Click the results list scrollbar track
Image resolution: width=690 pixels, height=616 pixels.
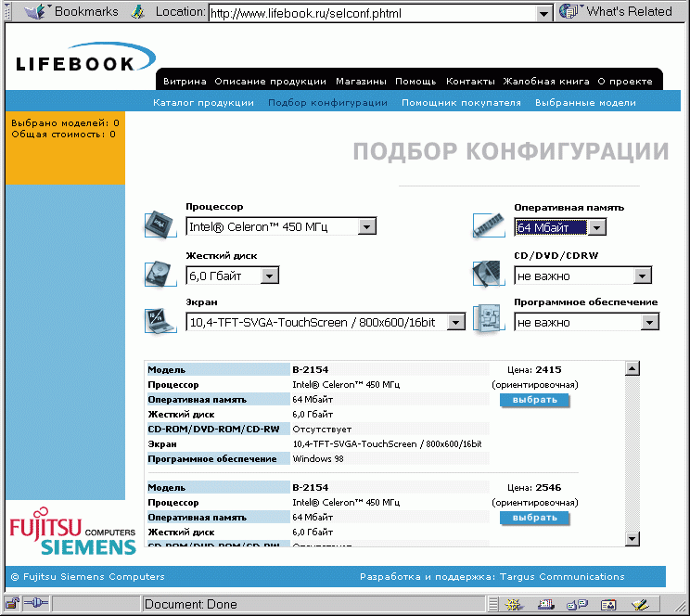[632, 453]
